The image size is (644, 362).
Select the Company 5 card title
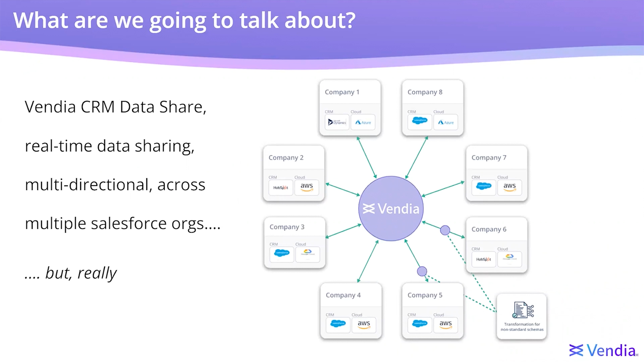pos(425,295)
